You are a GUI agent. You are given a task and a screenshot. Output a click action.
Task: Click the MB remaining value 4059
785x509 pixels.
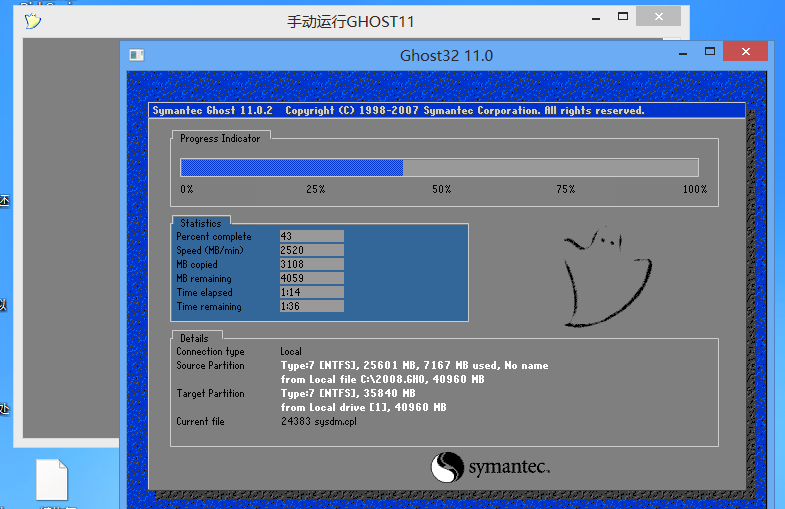311,278
